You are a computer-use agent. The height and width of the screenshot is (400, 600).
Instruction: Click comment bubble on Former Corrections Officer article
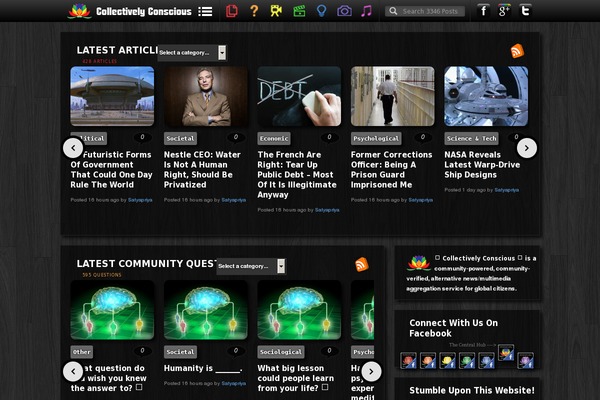422,137
